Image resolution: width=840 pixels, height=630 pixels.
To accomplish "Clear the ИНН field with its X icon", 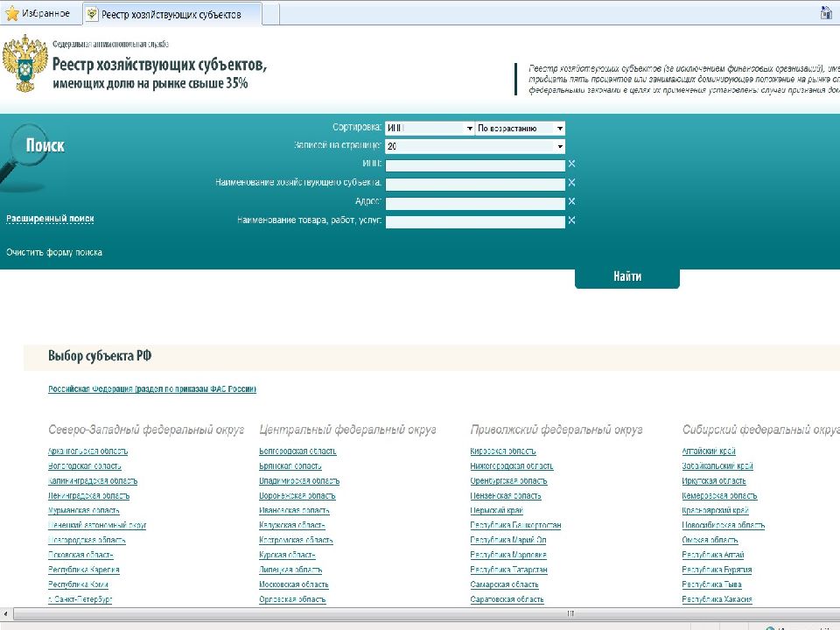I will 571,164.
